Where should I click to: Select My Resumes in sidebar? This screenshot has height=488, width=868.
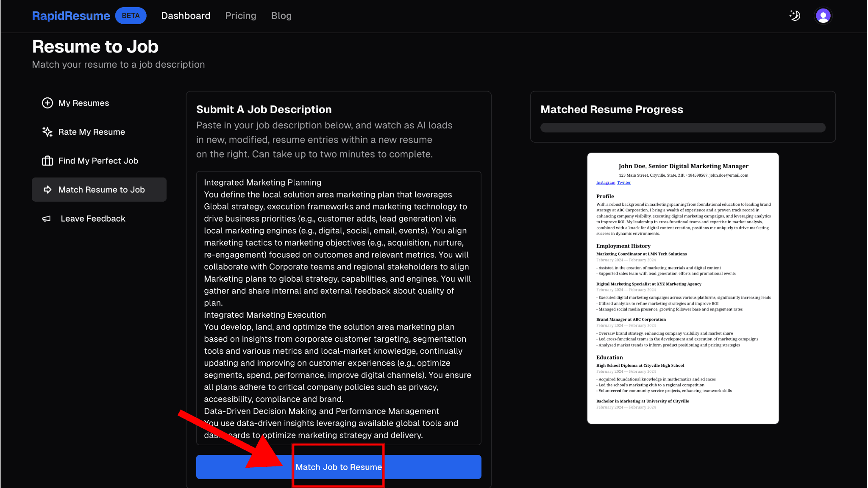[84, 103]
